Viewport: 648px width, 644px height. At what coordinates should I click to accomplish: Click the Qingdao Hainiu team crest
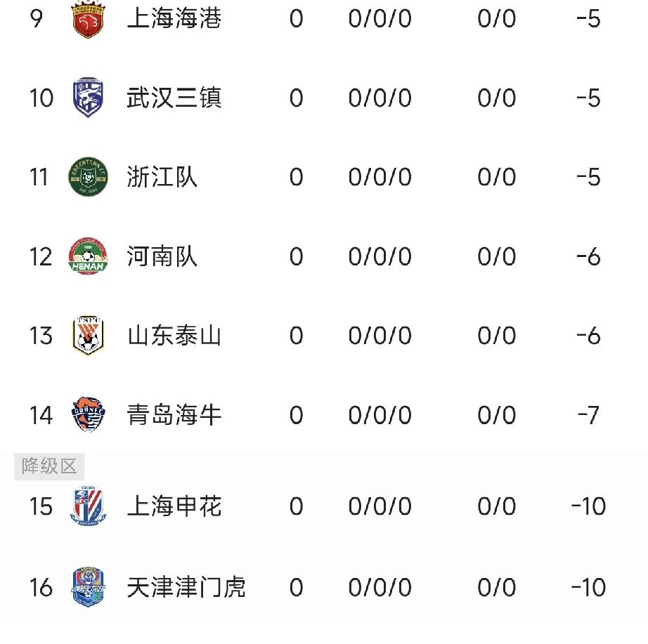click(88, 414)
